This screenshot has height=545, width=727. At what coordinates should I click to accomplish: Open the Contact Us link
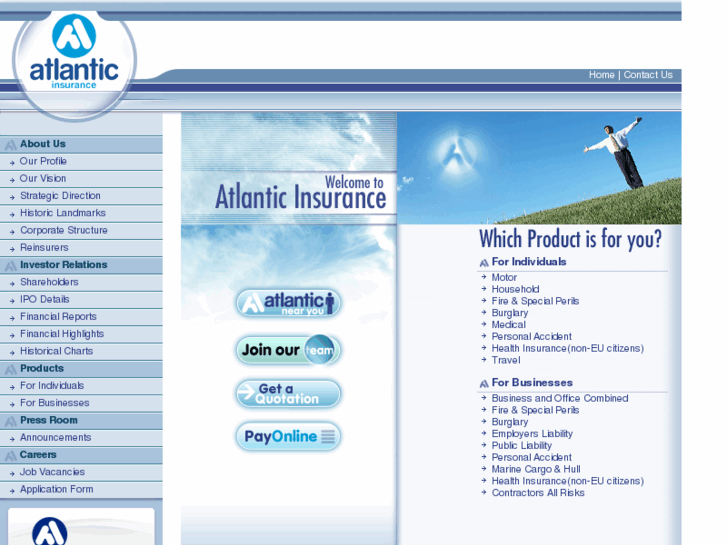[x=648, y=75]
